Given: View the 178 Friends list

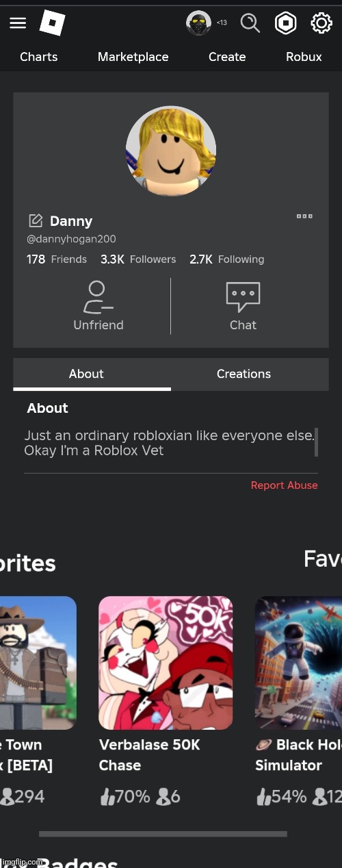Looking at the screenshot, I should tap(57, 259).
